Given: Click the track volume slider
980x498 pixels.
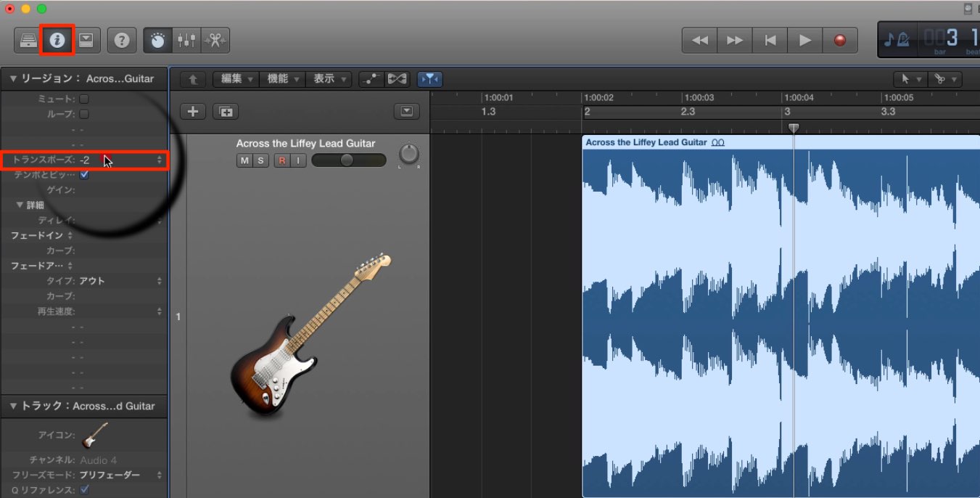Looking at the screenshot, I should pos(349,160).
